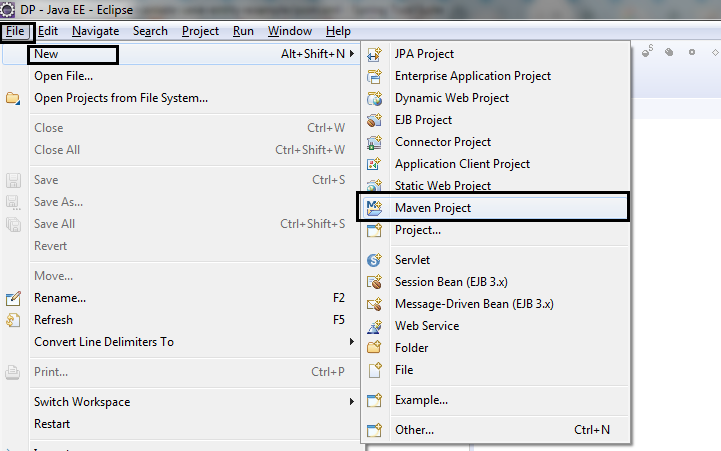Click the Open Projects from File System icon

click(x=13, y=98)
